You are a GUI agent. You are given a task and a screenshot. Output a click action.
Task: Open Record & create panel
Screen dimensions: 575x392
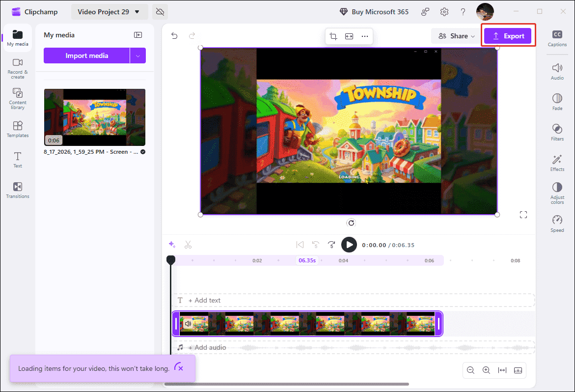(18, 69)
